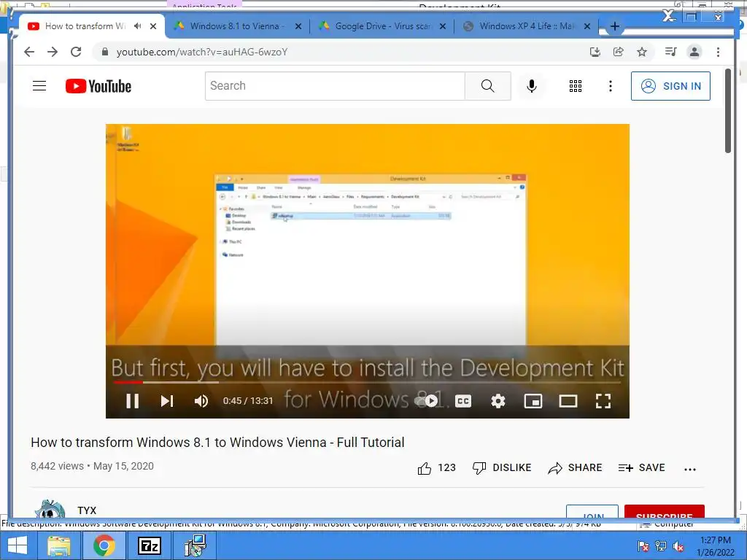Viewport: 747px width, 560px height.
Task: Click the page vertical scrollbar thumb
Action: 727,111
